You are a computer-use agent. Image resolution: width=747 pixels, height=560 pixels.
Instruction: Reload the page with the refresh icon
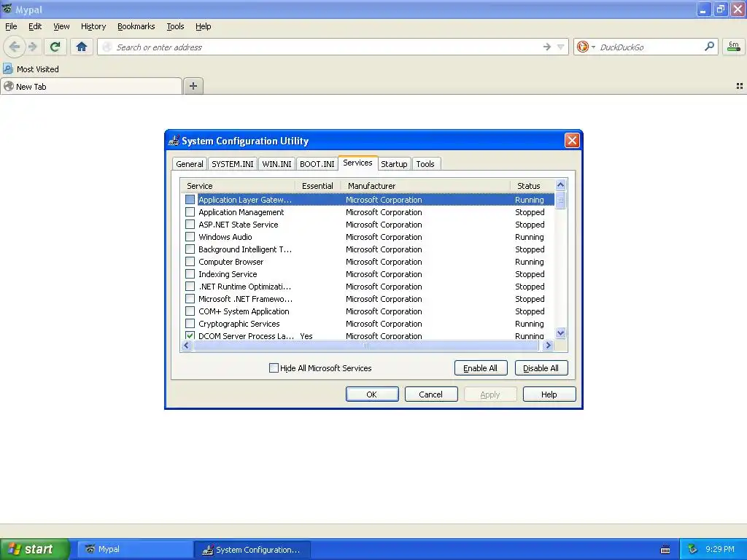pos(55,47)
